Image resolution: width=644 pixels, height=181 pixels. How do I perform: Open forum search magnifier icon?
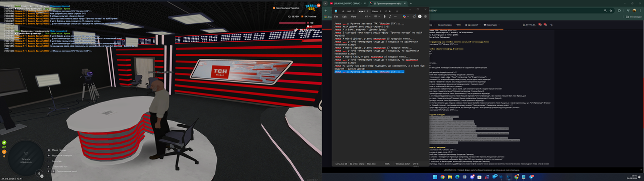[x=551, y=25]
